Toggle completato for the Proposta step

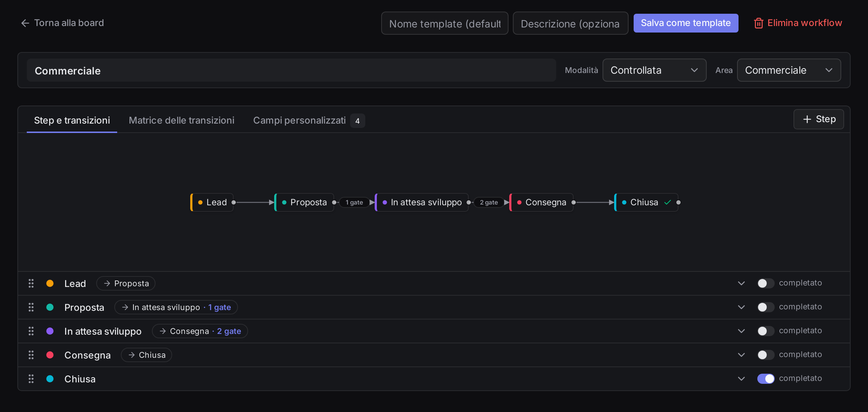(766, 307)
